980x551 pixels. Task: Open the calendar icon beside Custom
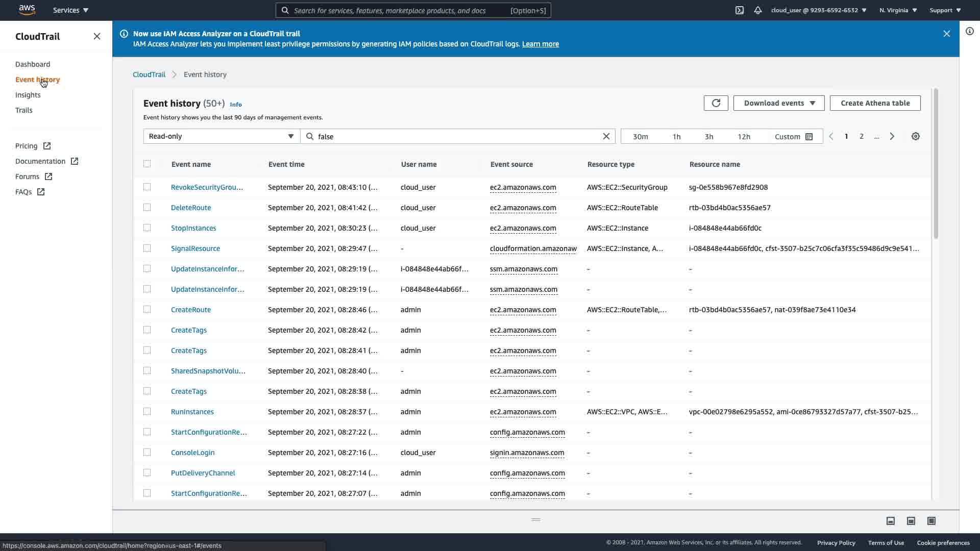[808, 137]
